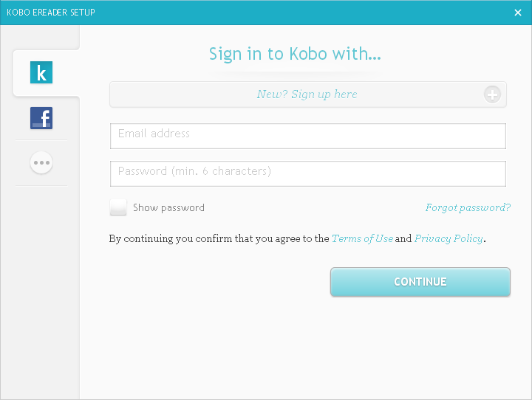View the Privacy Policy link
This screenshot has width=532, height=400.
point(449,239)
